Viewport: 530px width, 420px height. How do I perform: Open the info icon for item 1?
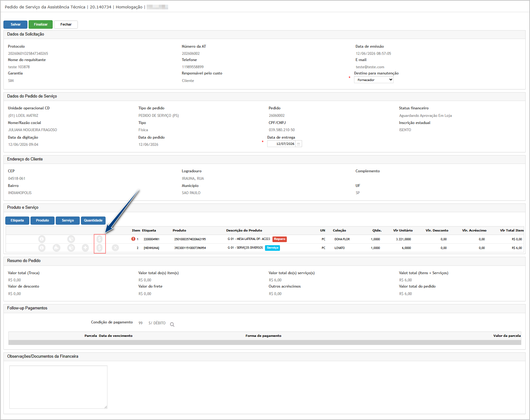click(x=42, y=239)
